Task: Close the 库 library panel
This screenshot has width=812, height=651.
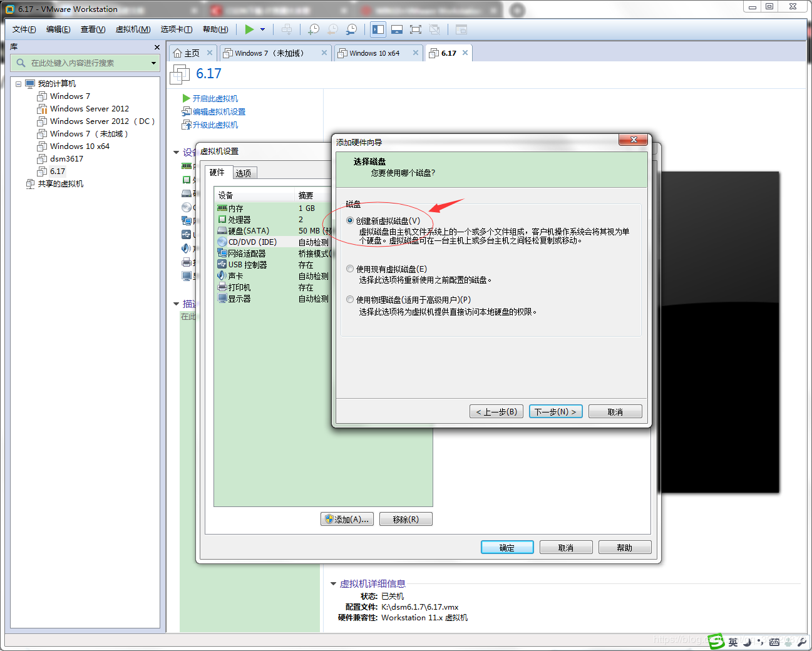Action: pos(157,48)
